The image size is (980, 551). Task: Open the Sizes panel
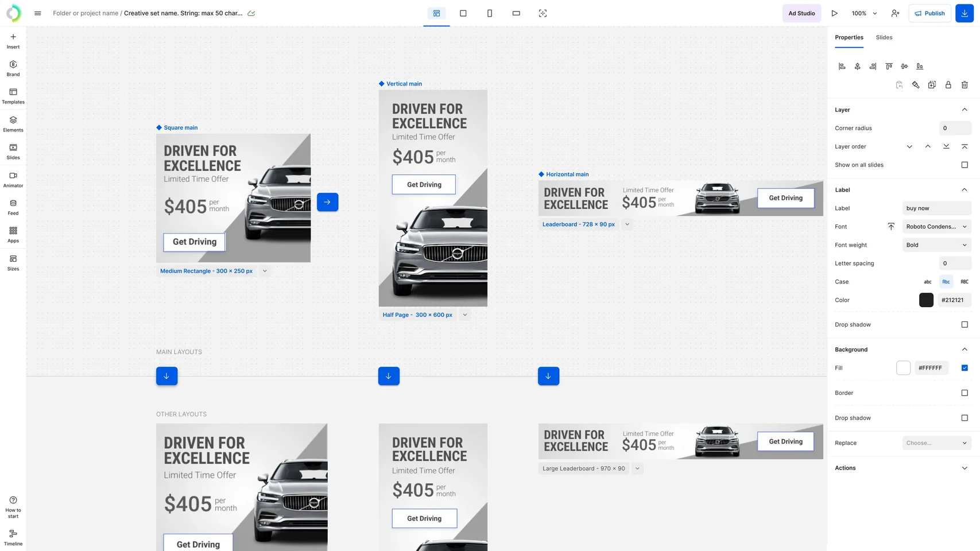tap(13, 263)
